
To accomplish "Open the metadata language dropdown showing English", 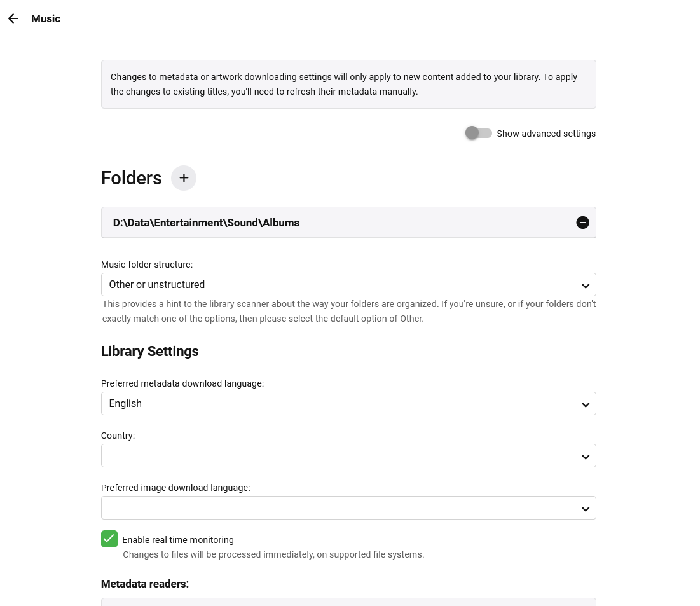I will (x=337, y=404).
